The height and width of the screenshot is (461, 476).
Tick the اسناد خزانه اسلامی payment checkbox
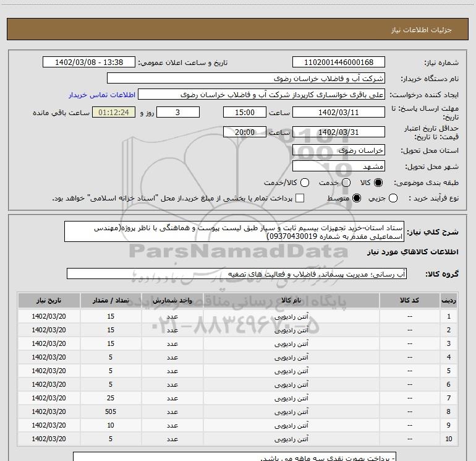(300, 198)
